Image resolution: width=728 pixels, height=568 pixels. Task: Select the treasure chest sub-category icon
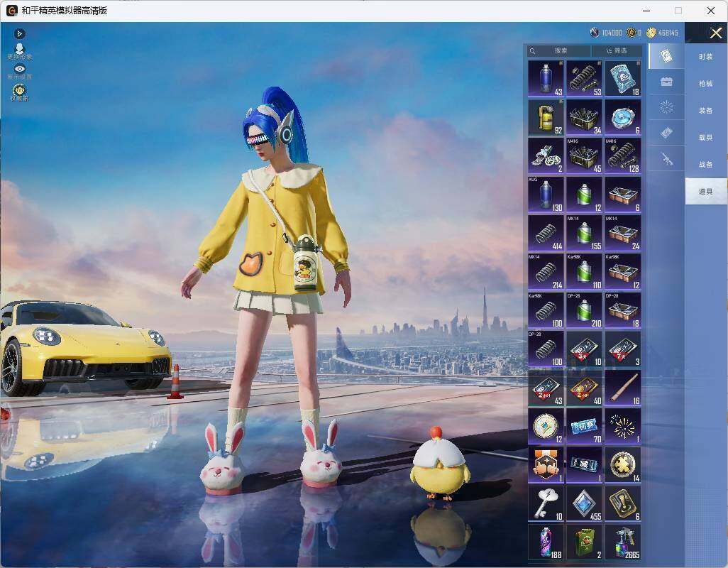666,82
